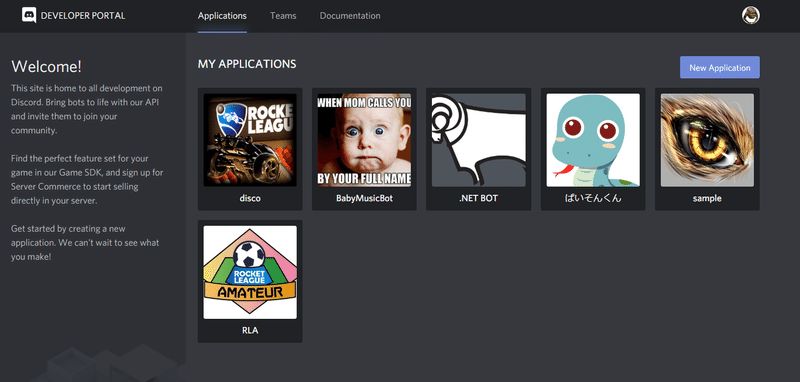Click the New Application button
The height and width of the screenshot is (382, 800).
pos(719,67)
